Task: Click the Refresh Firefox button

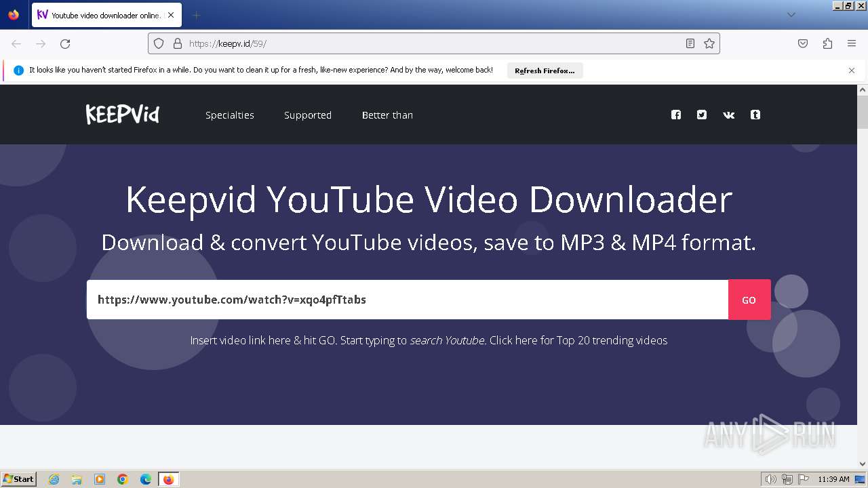Action: pyautogui.click(x=545, y=70)
